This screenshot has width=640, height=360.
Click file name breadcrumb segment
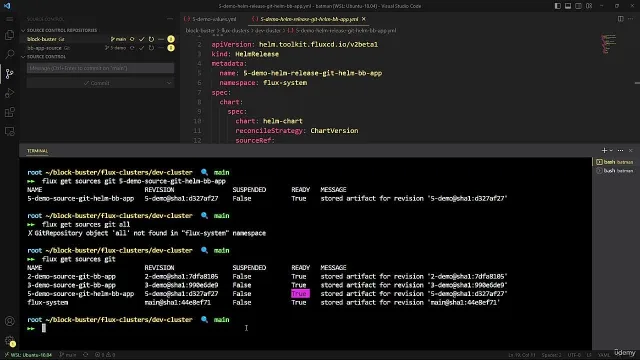[x=346, y=31]
